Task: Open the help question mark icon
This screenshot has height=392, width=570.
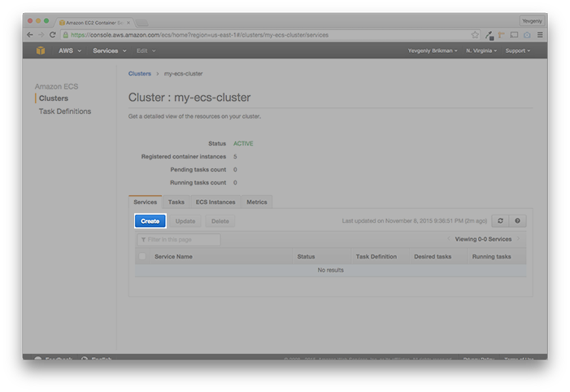Action: pyautogui.click(x=518, y=220)
